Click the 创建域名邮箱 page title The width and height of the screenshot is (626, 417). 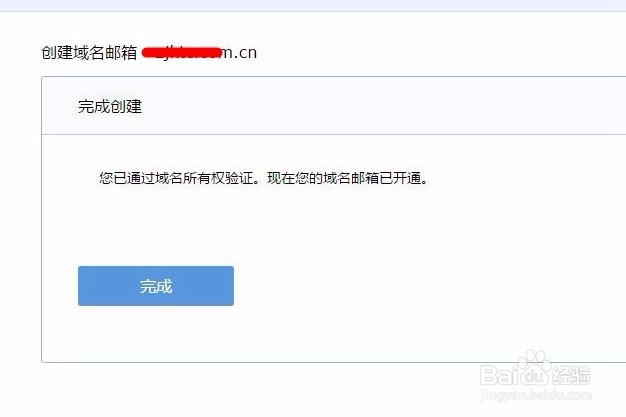tap(89, 53)
